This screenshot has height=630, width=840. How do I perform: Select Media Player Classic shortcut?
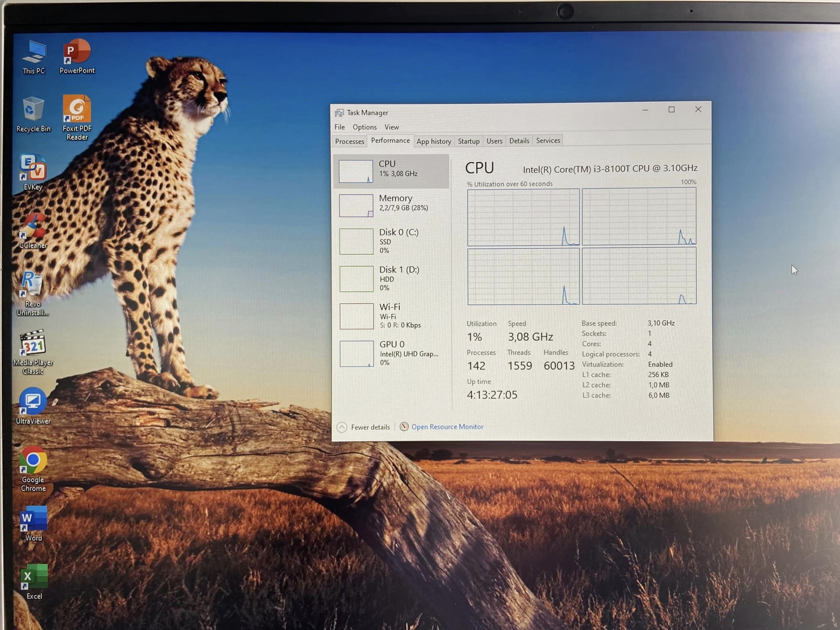33,352
